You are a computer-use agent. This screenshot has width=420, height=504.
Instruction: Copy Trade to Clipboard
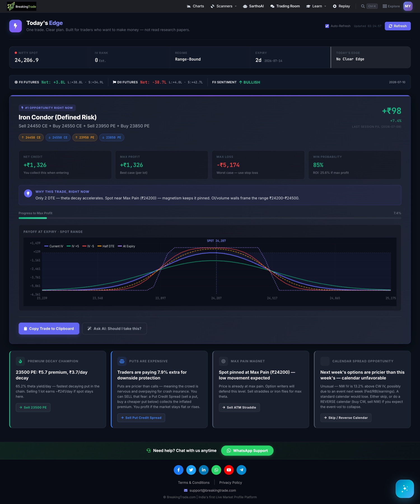tap(49, 329)
